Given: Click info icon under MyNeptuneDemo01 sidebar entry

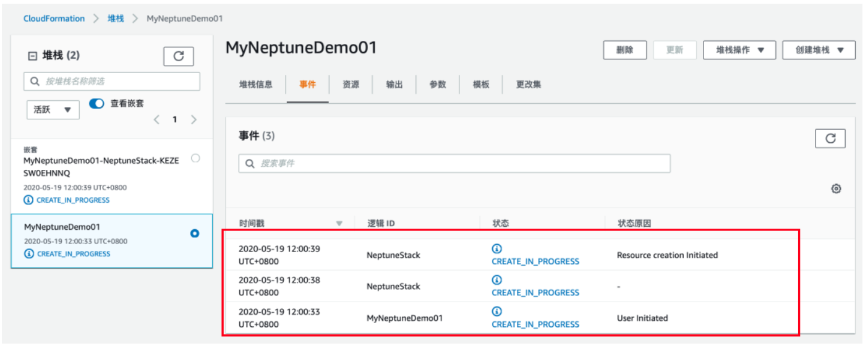Looking at the screenshot, I should [28, 253].
